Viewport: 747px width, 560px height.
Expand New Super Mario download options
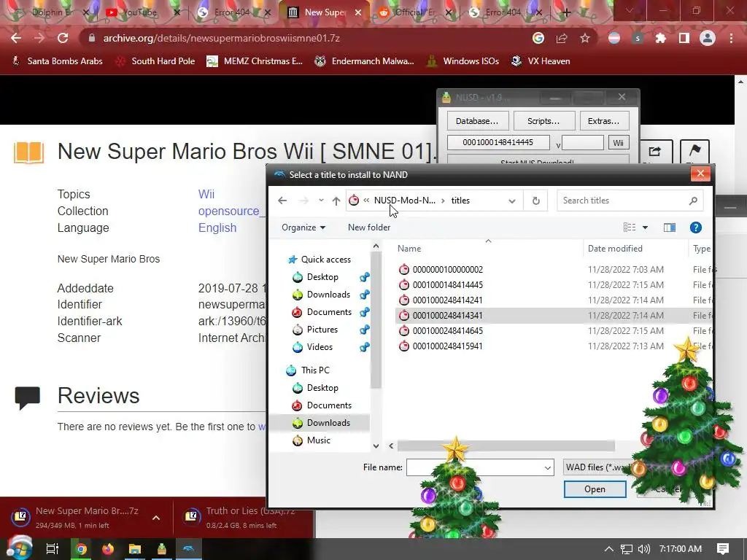(156, 518)
